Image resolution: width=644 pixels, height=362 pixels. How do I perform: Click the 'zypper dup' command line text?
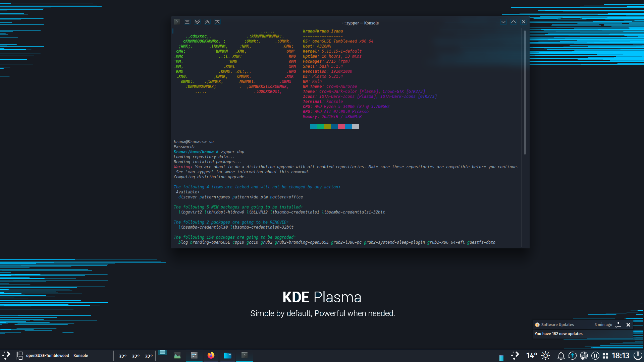(232, 152)
